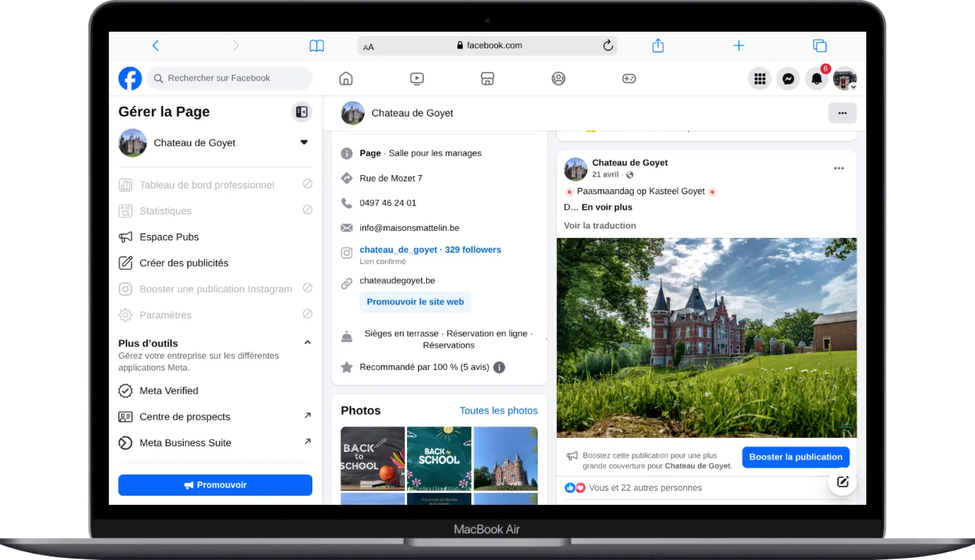Open the account profile picture menu
The height and width of the screenshot is (560, 975).
coord(845,78)
